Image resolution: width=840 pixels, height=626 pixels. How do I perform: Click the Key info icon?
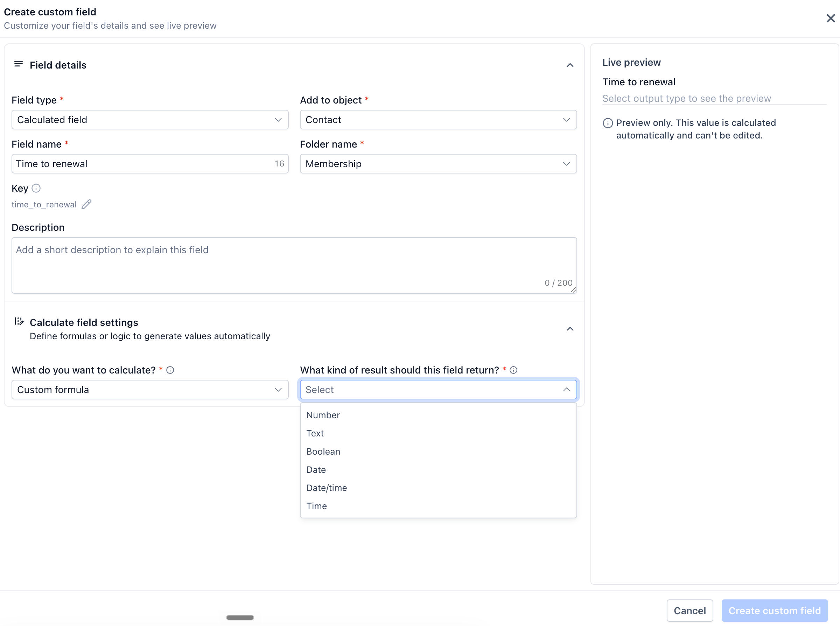pyautogui.click(x=36, y=188)
